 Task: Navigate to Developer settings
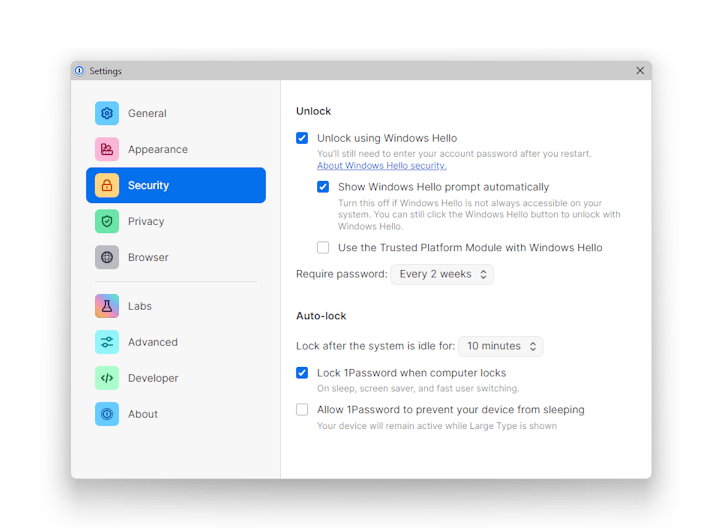[176, 378]
